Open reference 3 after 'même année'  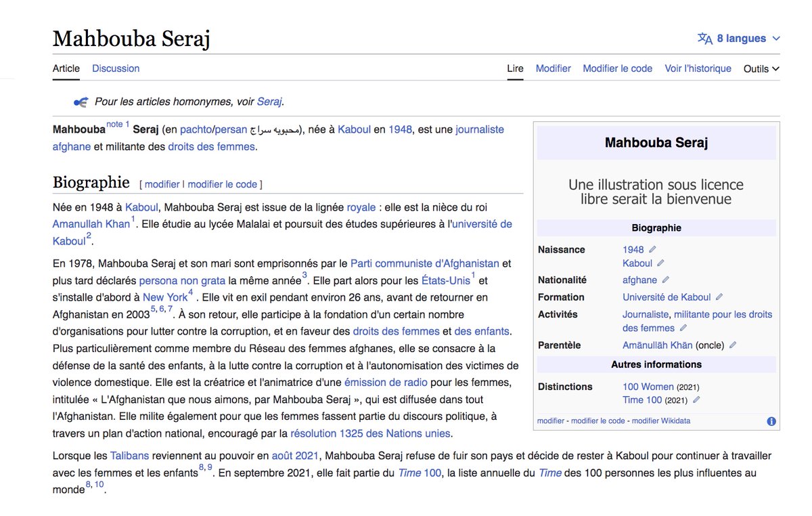pyautogui.click(x=304, y=275)
